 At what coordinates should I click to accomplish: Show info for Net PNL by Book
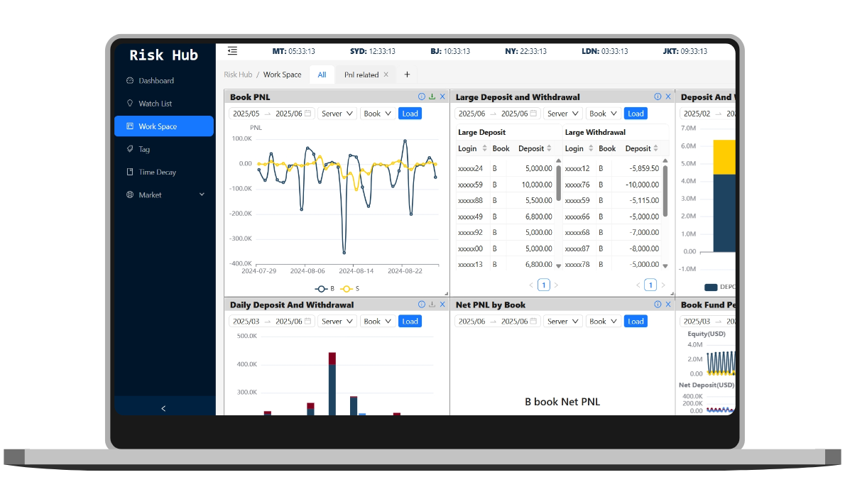[x=658, y=305]
